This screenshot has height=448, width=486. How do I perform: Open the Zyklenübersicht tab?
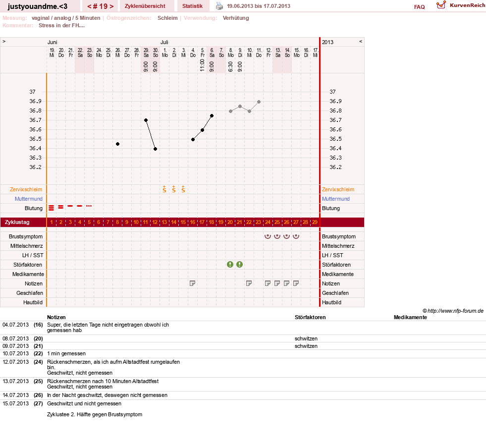pyautogui.click(x=145, y=6)
